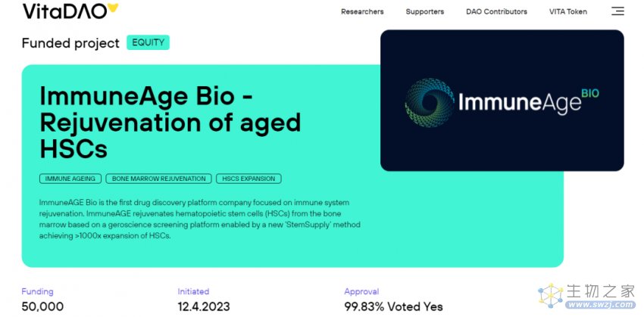This screenshot has height=317, width=644.
Task: Click the ImmuneAge spiral logo icon
Action: (430, 103)
